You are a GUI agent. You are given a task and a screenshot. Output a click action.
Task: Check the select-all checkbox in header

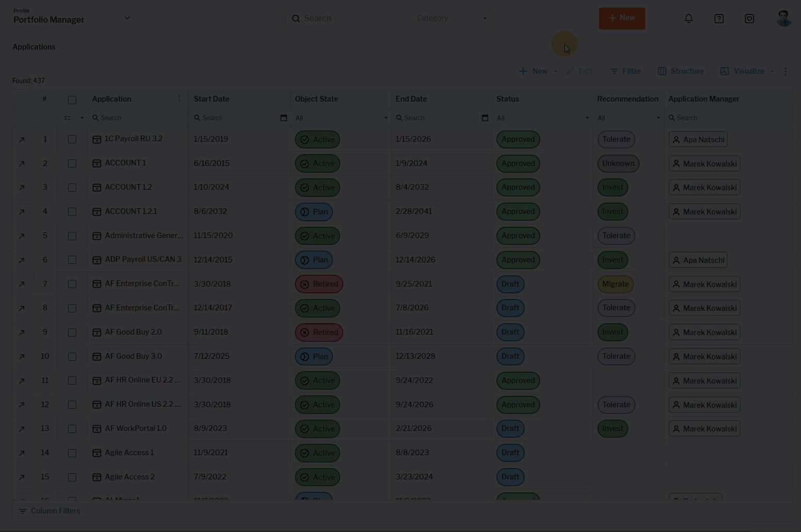(72, 99)
